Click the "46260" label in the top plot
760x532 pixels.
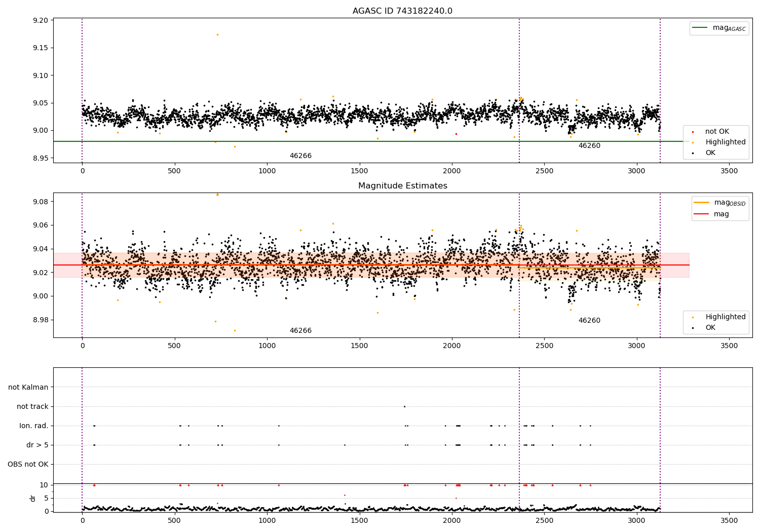tap(589, 146)
